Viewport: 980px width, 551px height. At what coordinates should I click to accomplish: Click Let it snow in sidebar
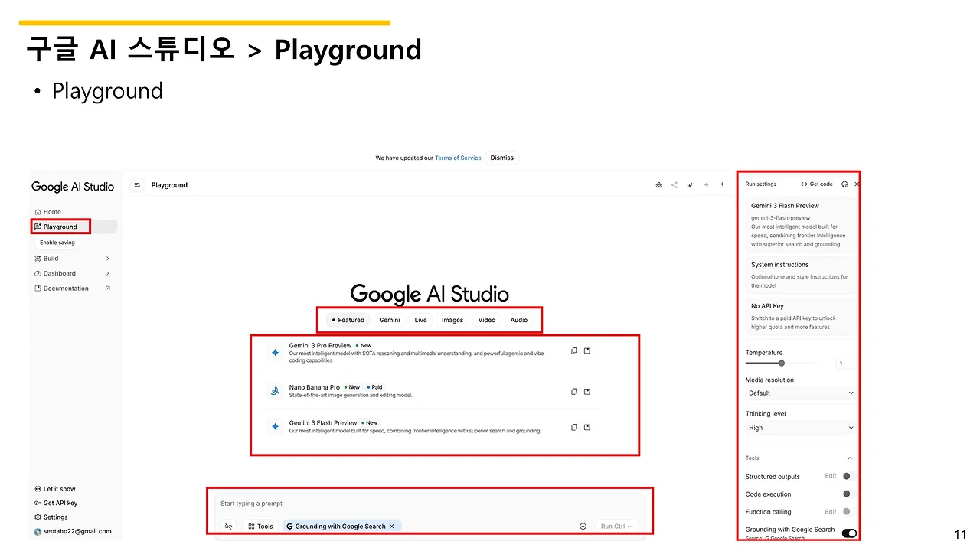54,489
